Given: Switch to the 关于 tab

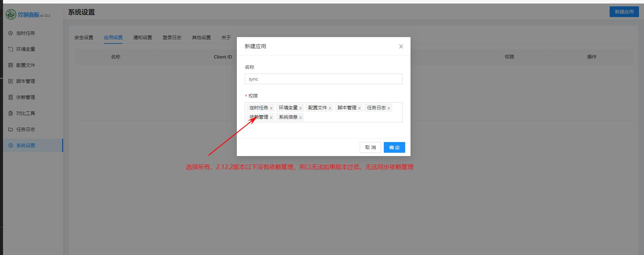Looking at the screenshot, I should click(x=226, y=37).
